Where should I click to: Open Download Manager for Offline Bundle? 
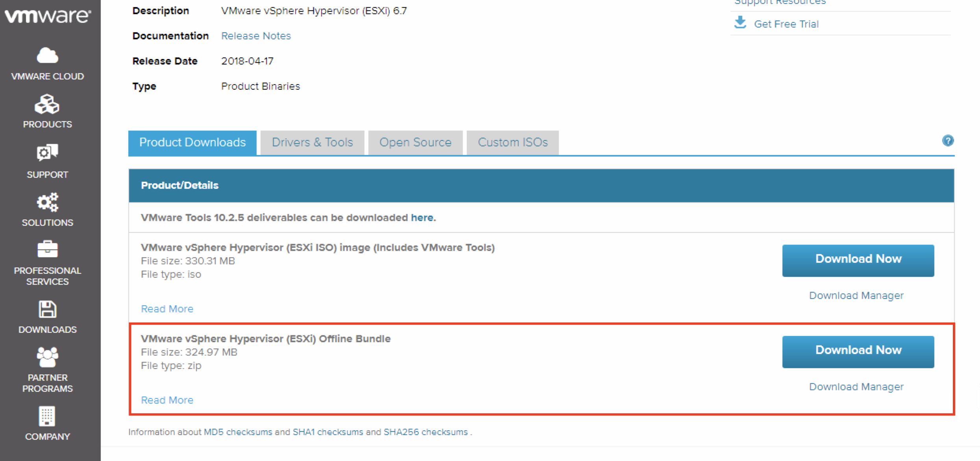pos(856,387)
